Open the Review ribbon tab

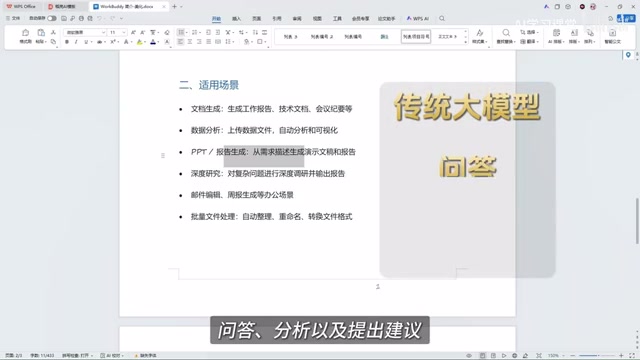click(297, 19)
